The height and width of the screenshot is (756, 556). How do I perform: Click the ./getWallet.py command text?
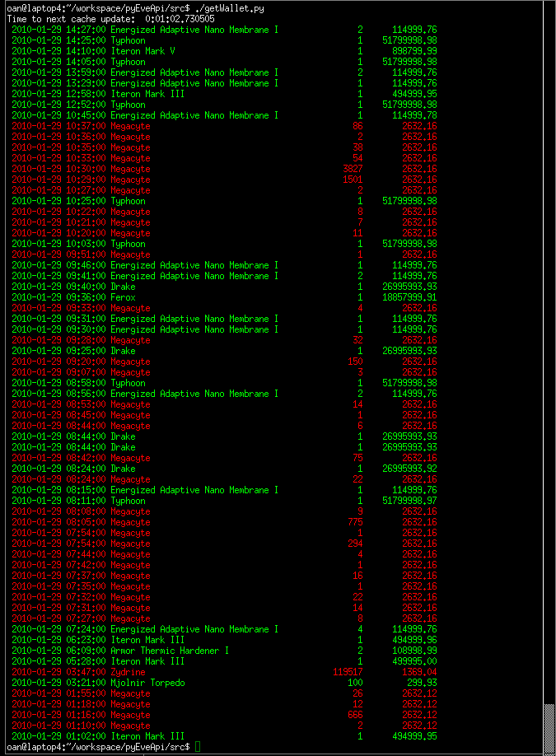[x=230, y=8]
